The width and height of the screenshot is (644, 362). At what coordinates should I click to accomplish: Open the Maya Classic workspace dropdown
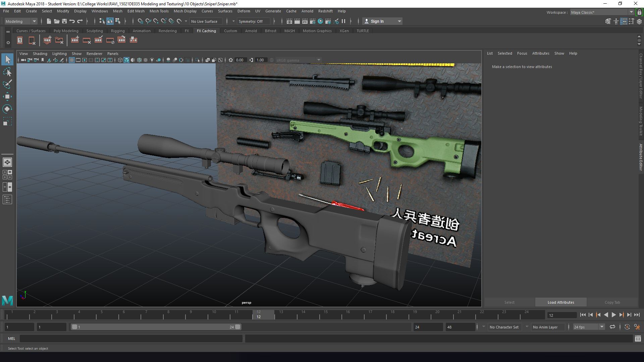click(602, 12)
